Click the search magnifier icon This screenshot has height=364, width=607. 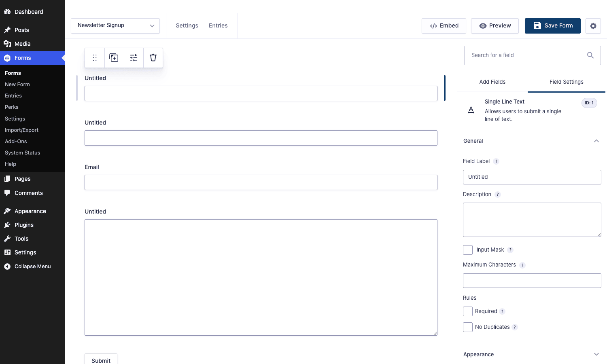[x=590, y=55]
